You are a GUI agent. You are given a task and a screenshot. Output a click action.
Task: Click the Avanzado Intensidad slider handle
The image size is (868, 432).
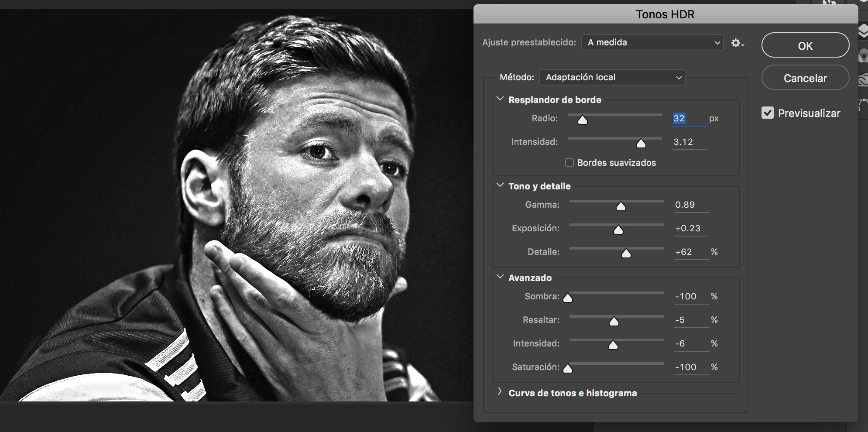click(613, 345)
